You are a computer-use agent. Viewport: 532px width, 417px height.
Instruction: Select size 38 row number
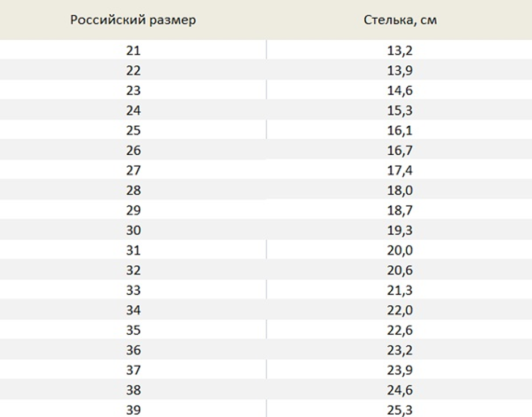(x=133, y=390)
